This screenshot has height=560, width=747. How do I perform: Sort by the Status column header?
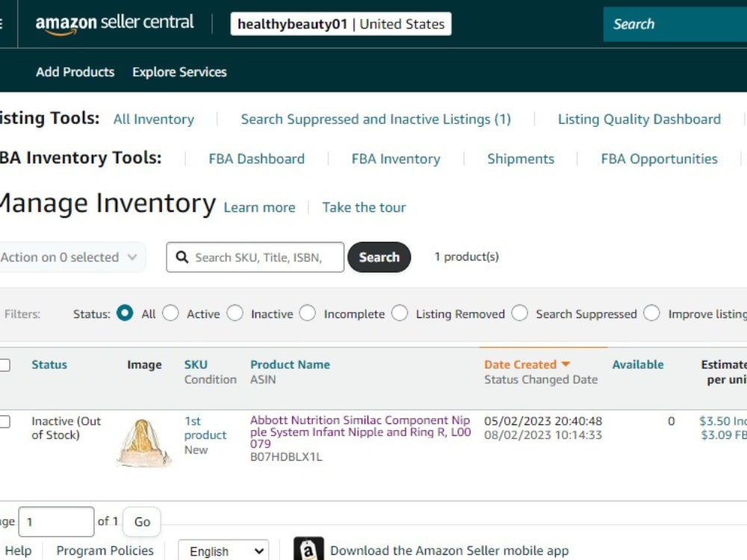coord(49,365)
